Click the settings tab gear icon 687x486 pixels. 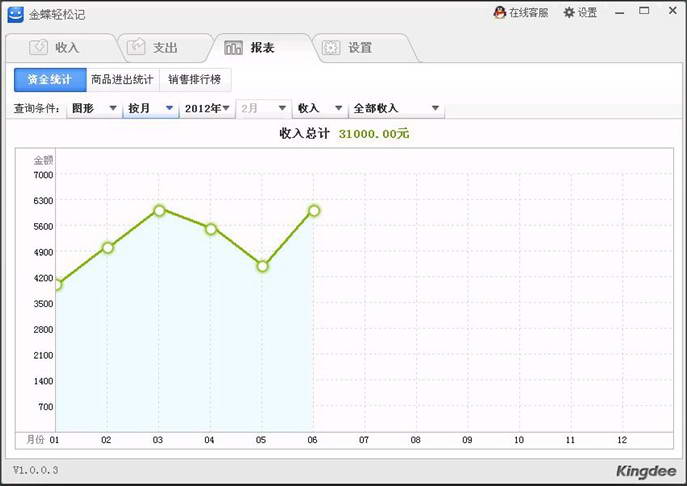[x=331, y=47]
